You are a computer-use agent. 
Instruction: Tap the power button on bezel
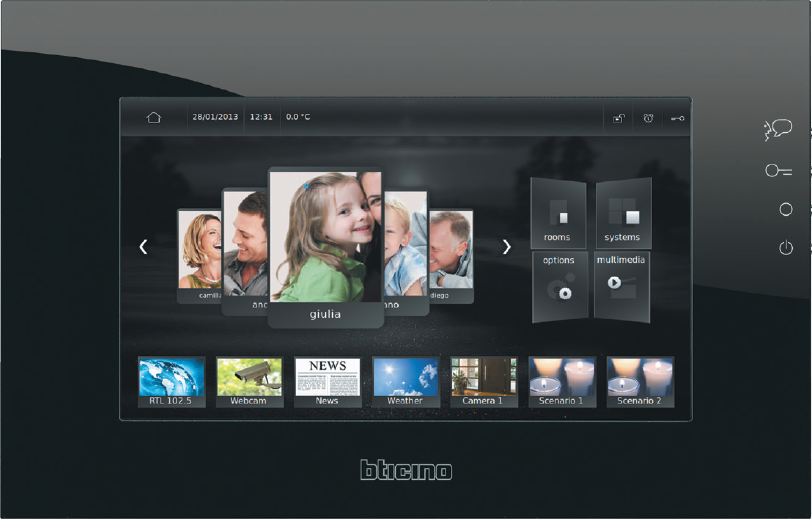pos(786,247)
